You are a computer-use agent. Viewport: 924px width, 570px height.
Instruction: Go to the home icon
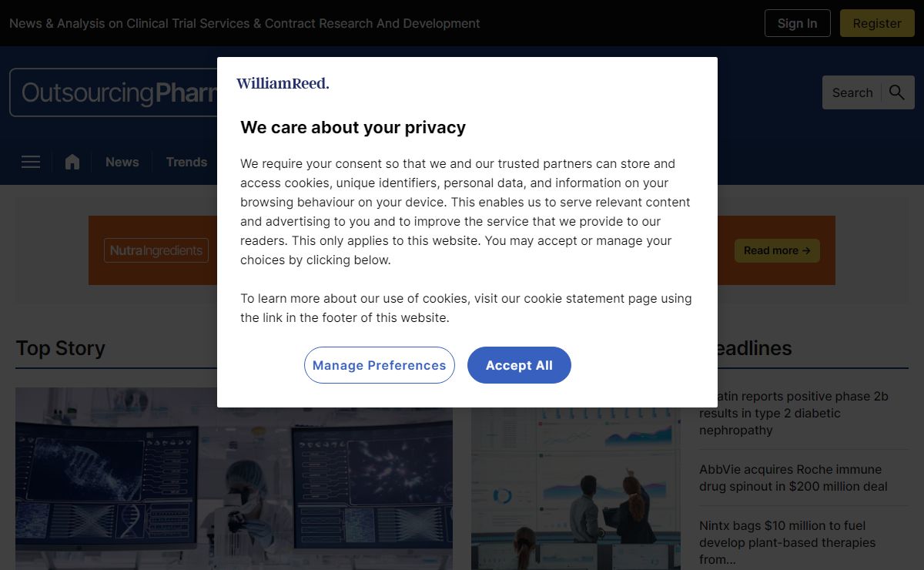coord(72,162)
